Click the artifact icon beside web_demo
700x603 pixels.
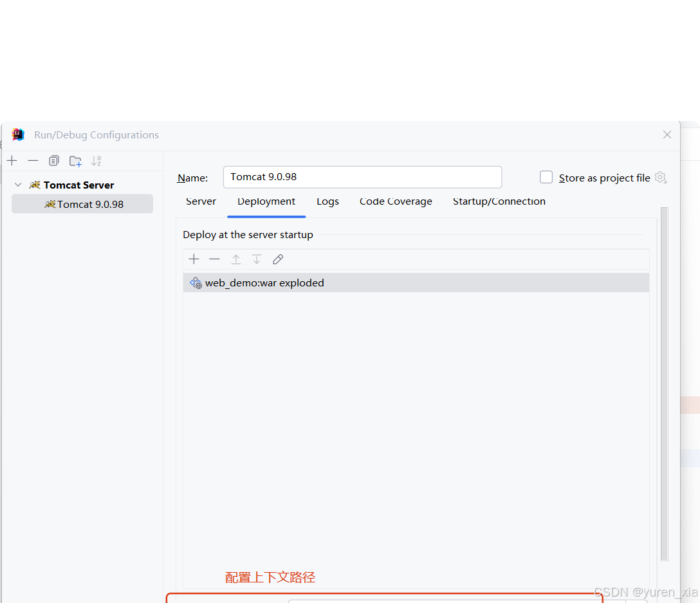click(196, 283)
